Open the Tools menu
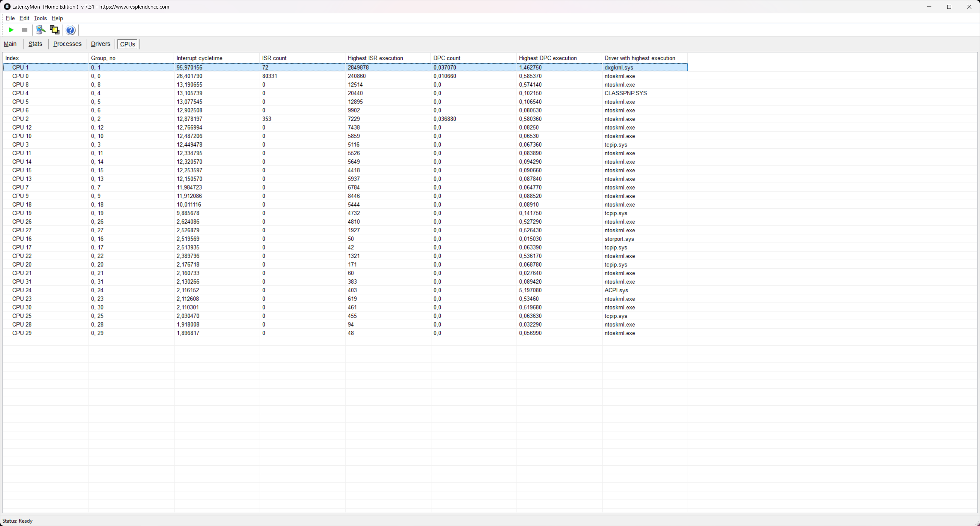 point(40,18)
